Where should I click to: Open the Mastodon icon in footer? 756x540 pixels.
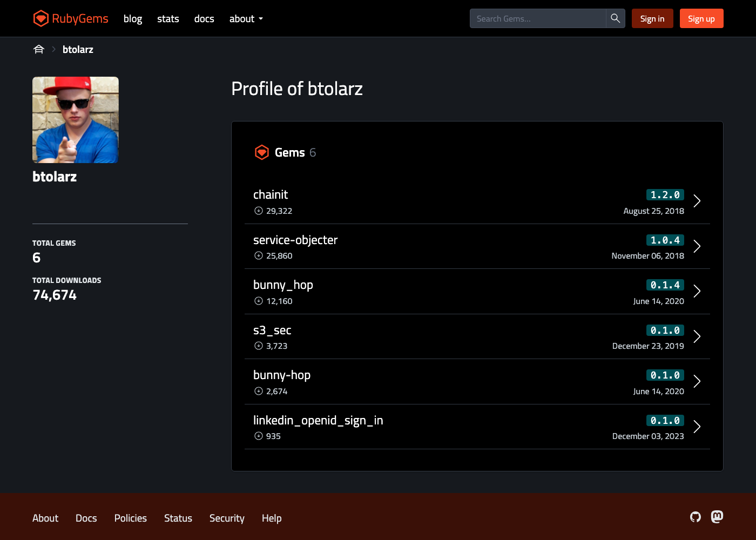[x=717, y=517]
